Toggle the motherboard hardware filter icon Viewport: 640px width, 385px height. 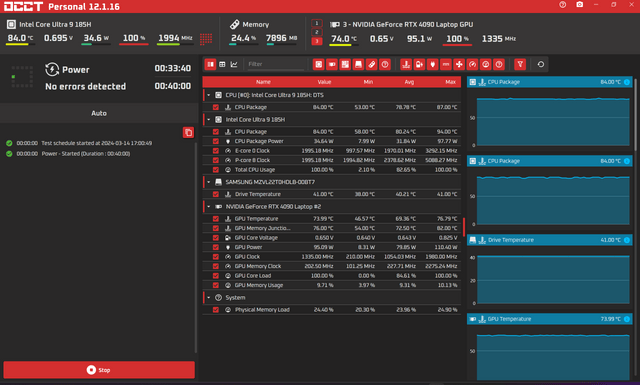(345, 65)
